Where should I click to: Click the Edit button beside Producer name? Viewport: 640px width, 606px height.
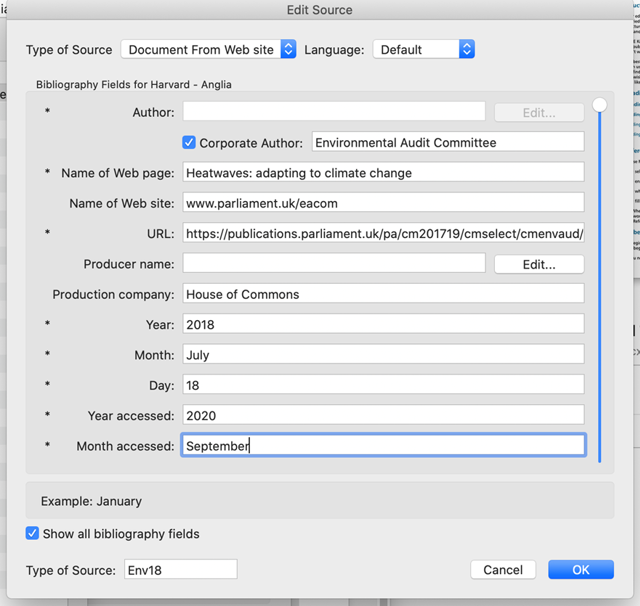(539, 264)
